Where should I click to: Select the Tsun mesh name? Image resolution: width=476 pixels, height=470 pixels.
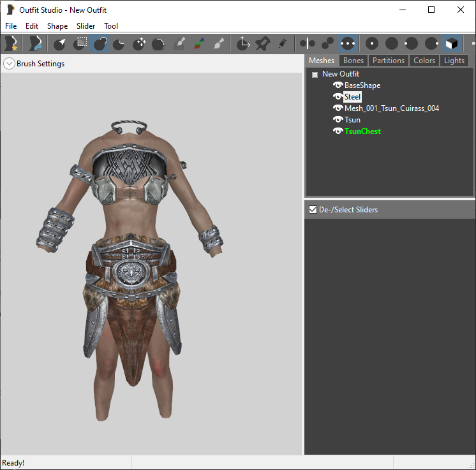click(352, 120)
